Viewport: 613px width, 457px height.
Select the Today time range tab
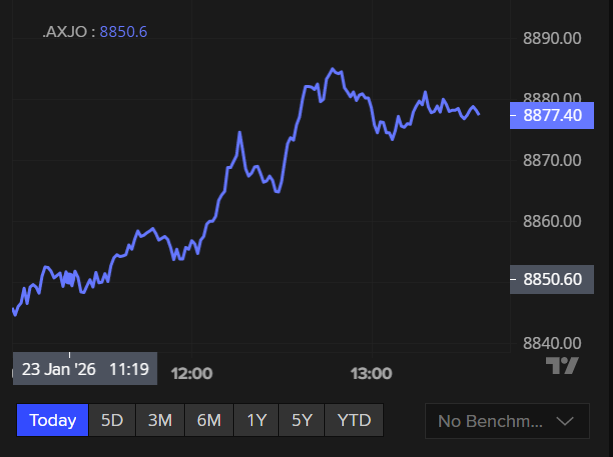[53, 420]
